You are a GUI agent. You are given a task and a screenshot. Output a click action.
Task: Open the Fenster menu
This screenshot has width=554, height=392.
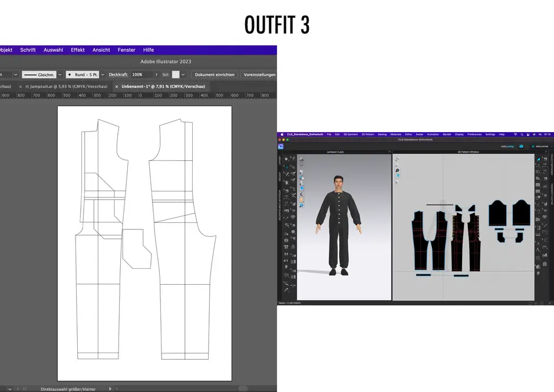(126, 50)
